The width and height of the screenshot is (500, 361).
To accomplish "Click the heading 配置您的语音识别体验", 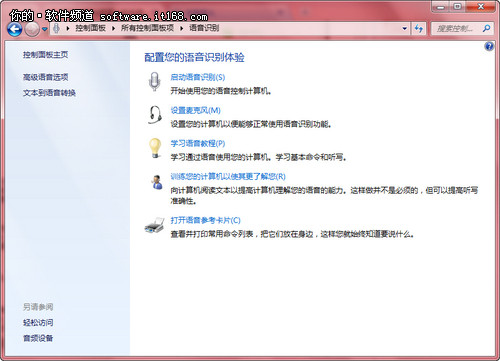I will coord(194,57).
